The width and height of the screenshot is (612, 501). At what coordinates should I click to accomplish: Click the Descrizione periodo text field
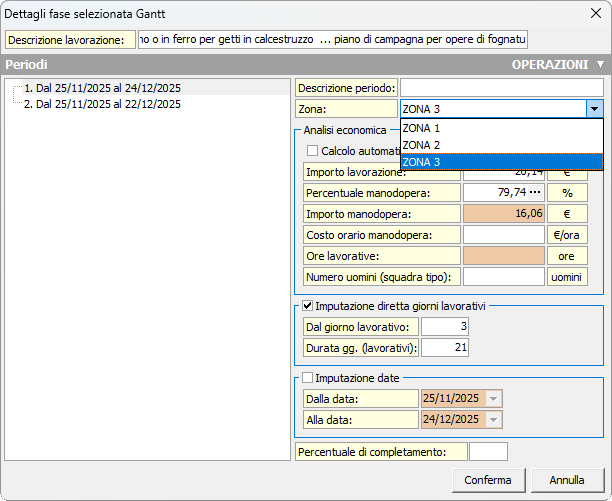pos(501,88)
